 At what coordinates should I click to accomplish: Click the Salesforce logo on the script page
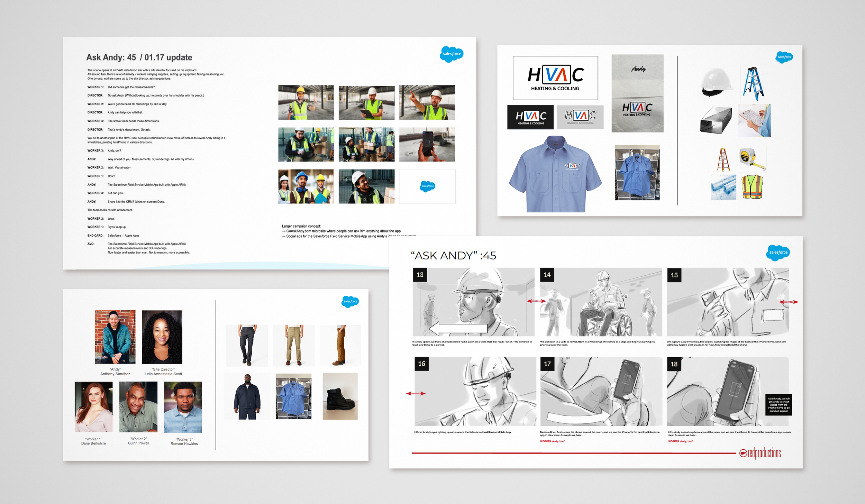pos(452,54)
